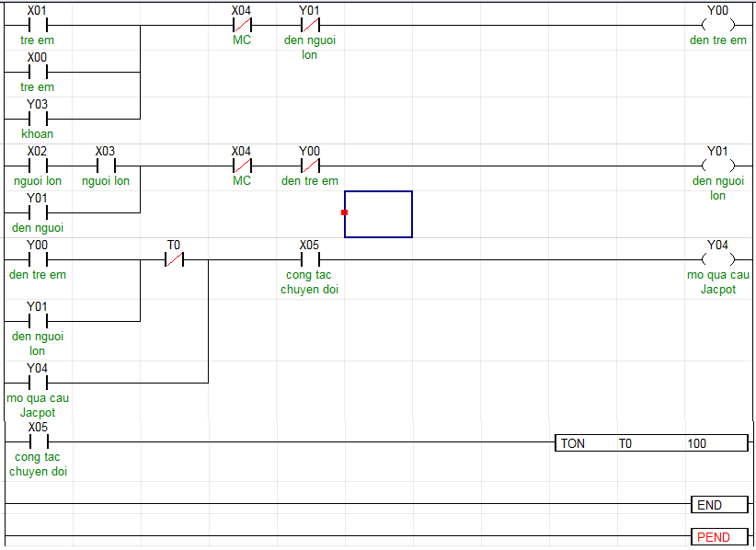Click inside the blue cursor selection box
Viewport: 756px width, 550px height.
[378, 214]
